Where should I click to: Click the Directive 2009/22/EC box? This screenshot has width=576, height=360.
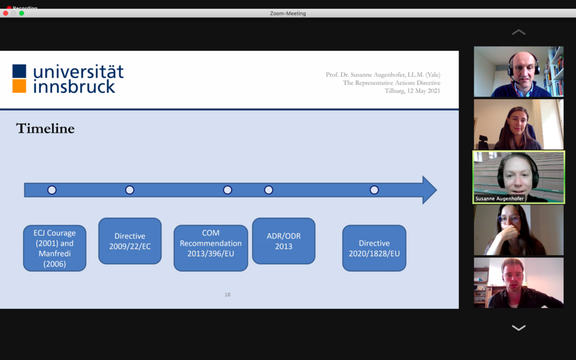tap(130, 241)
